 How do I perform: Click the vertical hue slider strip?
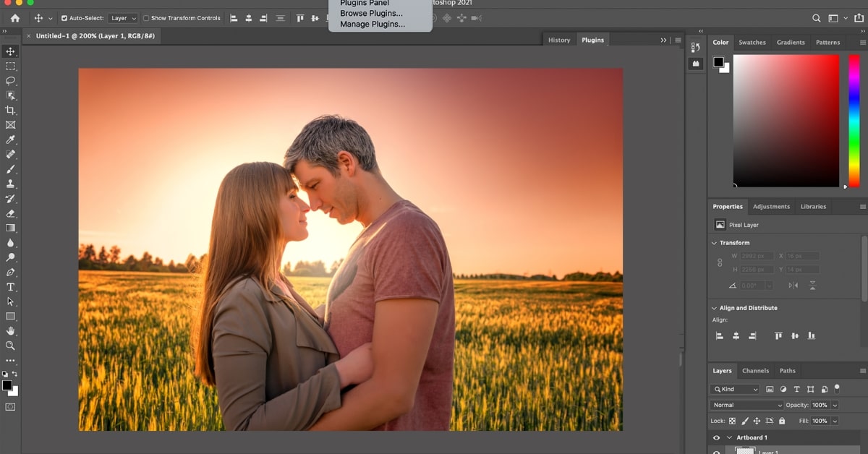click(x=854, y=121)
